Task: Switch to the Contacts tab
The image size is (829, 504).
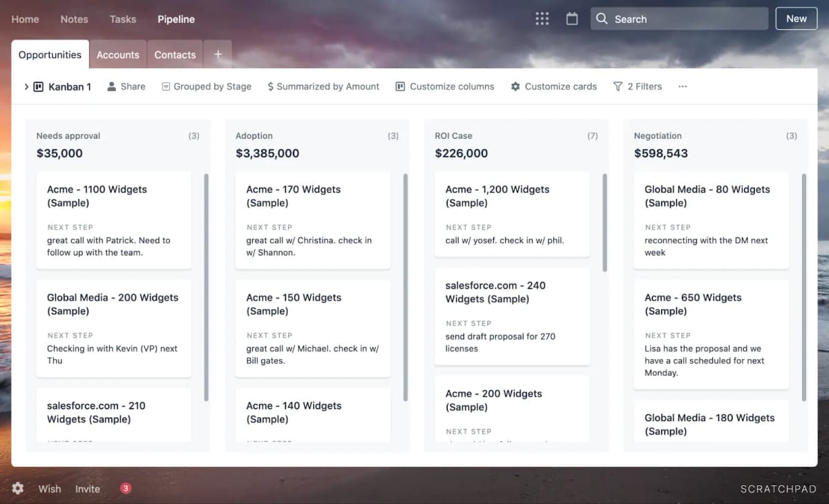Action: point(175,55)
